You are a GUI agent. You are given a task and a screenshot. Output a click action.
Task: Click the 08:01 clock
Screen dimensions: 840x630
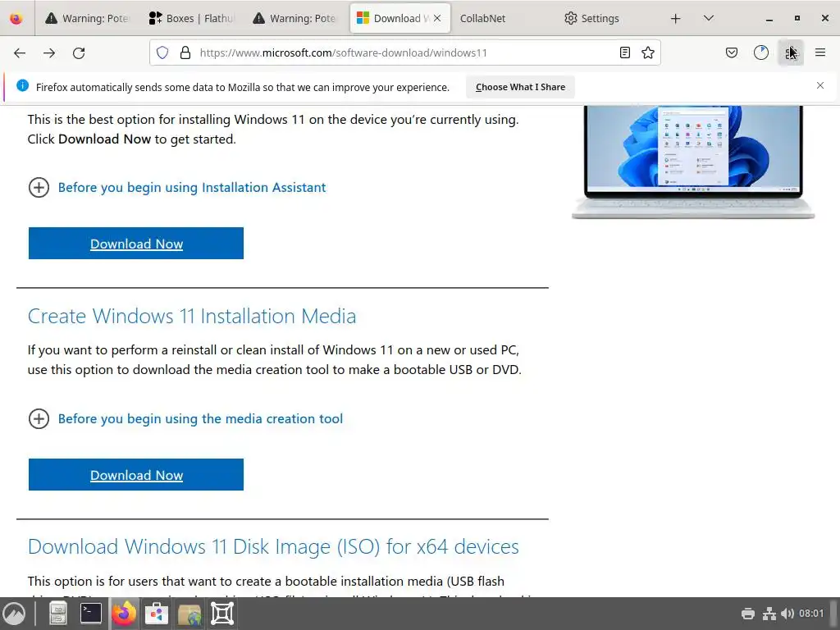tap(811, 614)
